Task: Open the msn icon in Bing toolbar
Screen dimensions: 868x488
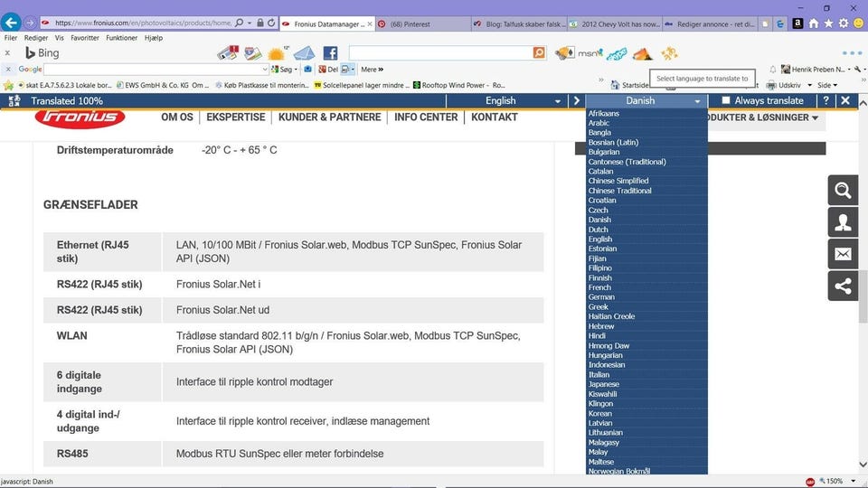Action: [x=590, y=53]
